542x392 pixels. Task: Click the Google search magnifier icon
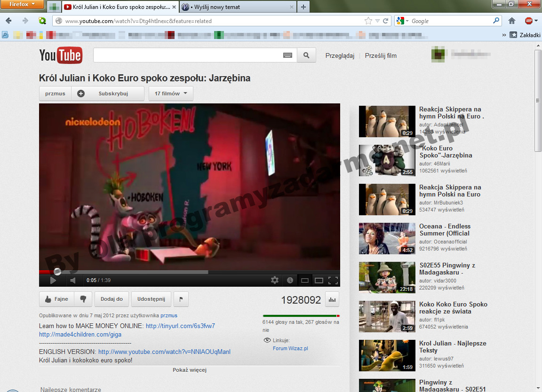pos(496,21)
